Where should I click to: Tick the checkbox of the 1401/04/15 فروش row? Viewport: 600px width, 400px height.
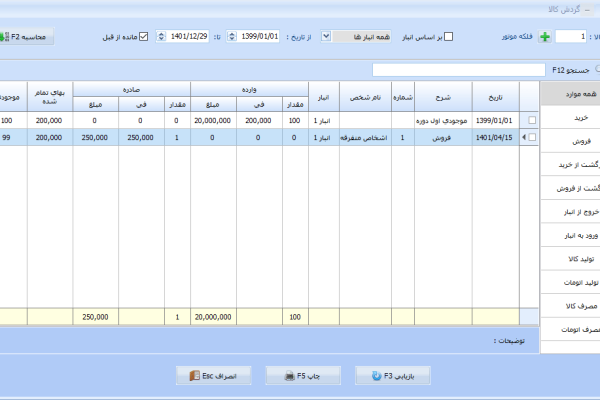click(x=532, y=137)
